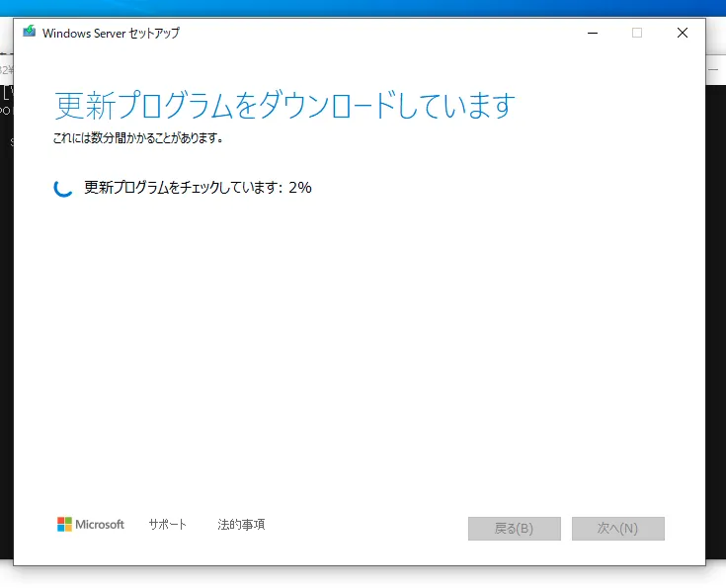Screen dimensions: 726x588
Task: Click the heading 更新プログラムをダウンロードしています
Action: [x=284, y=105]
